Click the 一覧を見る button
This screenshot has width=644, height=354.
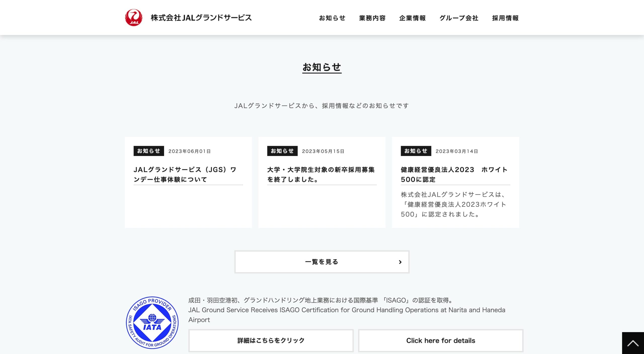pos(322,262)
